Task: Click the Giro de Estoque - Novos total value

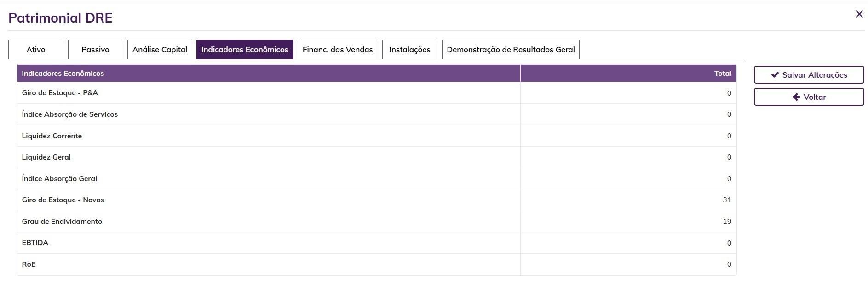Action: pos(727,200)
